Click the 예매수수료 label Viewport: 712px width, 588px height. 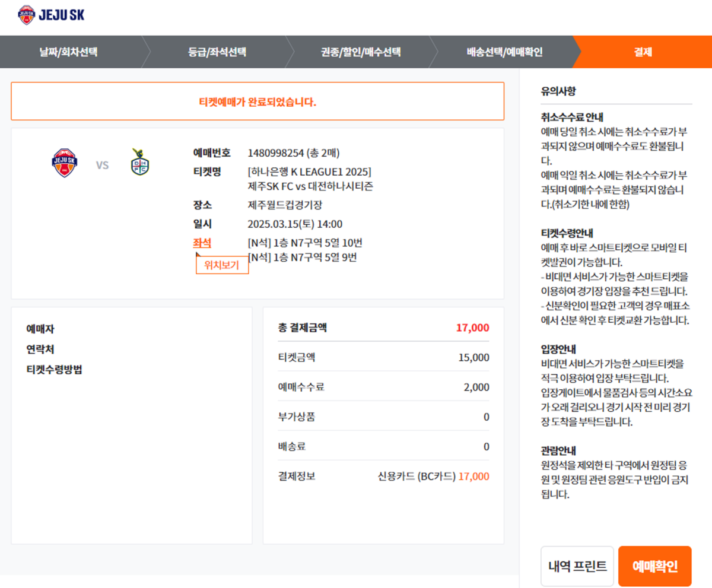301,387
